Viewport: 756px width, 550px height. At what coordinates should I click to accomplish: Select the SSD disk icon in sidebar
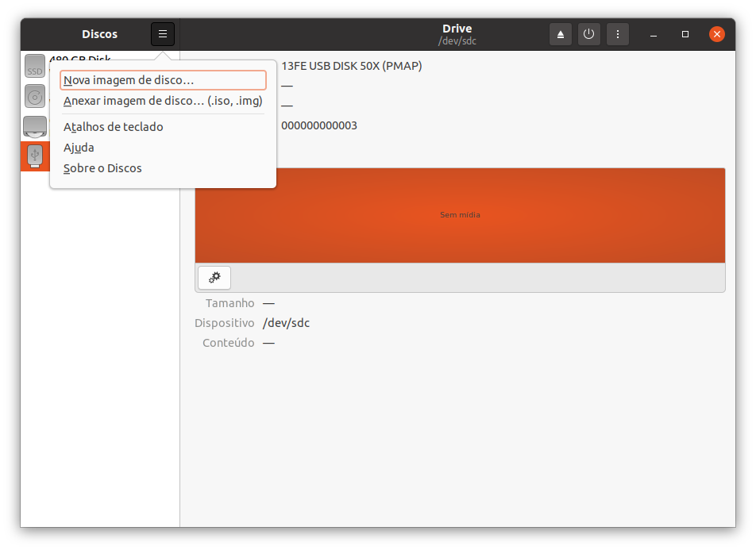(35, 66)
